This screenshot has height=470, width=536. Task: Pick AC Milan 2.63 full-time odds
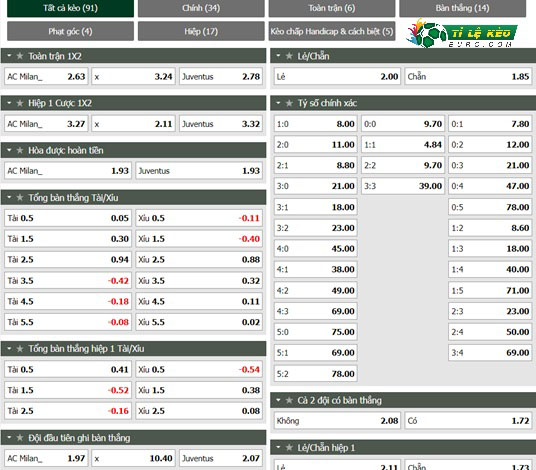(x=46, y=77)
